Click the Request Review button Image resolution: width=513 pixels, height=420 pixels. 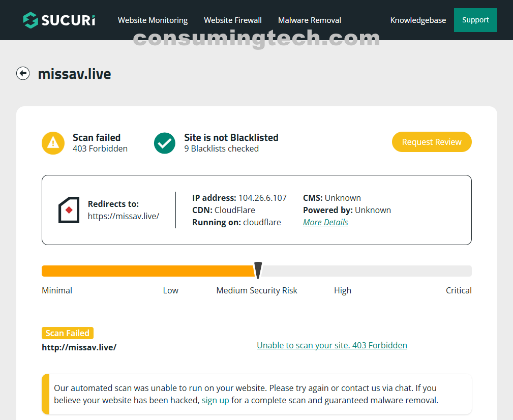coord(432,142)
